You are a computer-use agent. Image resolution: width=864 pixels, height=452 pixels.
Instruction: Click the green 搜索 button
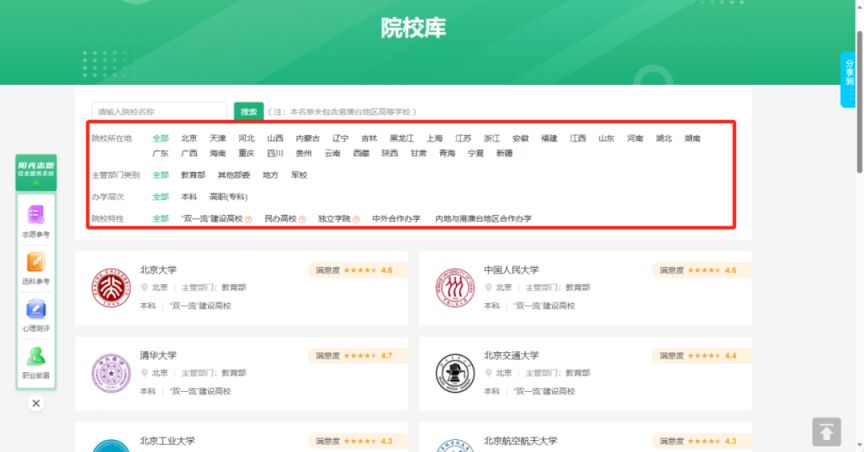pos(249,111)
